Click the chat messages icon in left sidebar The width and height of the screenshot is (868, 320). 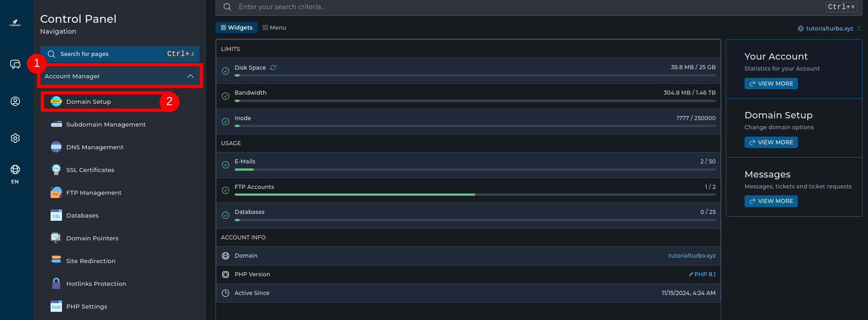click(x=15, y=64)
